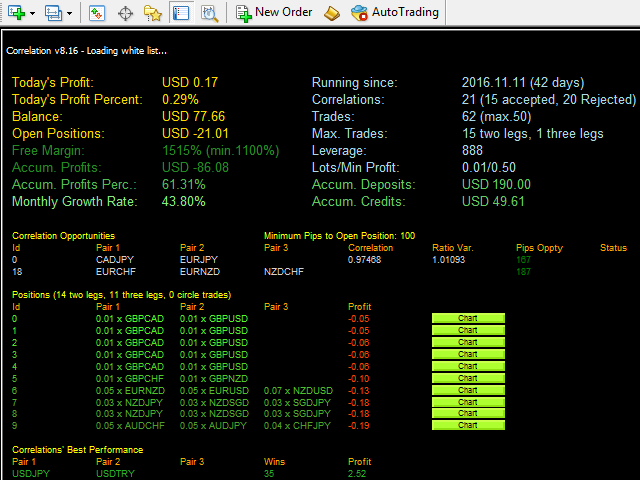
Task: Toggle the Terminal panel icon
Action: pyautogui.click(x=181, y=13)
